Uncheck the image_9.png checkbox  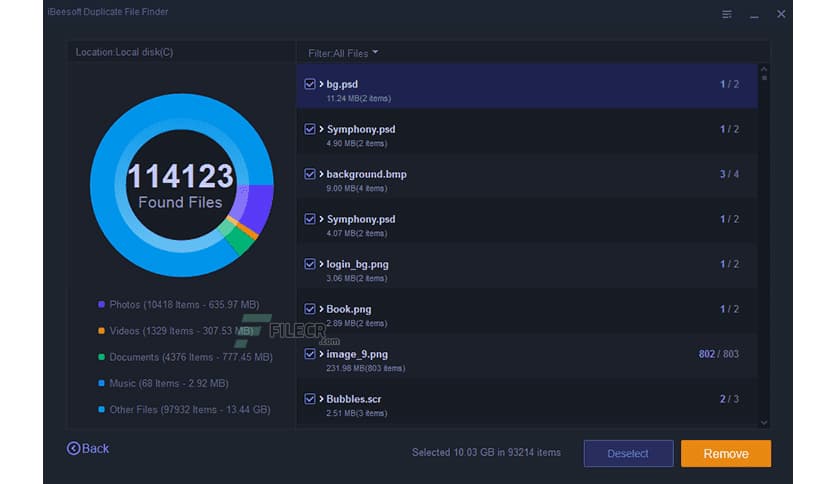point(310,354)
